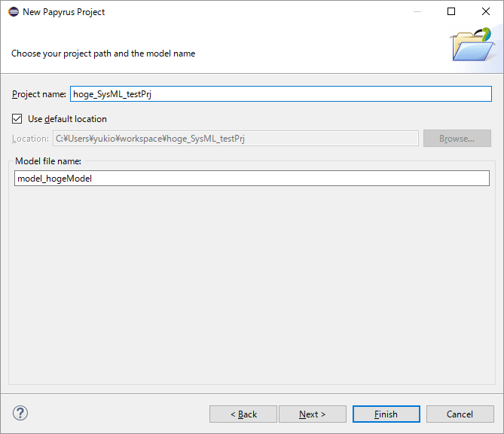
Task: Click the "Model file name:" group label
Action: pyautogui.click(x=48, y=161)
